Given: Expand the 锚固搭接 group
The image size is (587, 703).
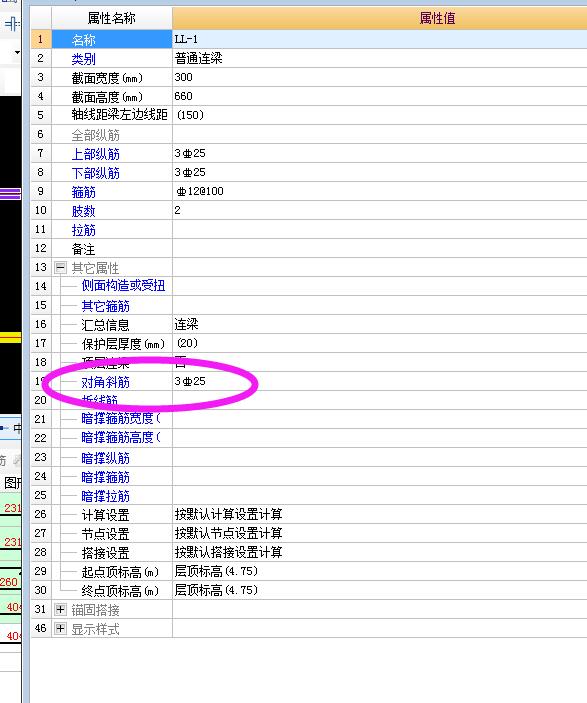Looking at the screenshot, I should tap(61, 609).
